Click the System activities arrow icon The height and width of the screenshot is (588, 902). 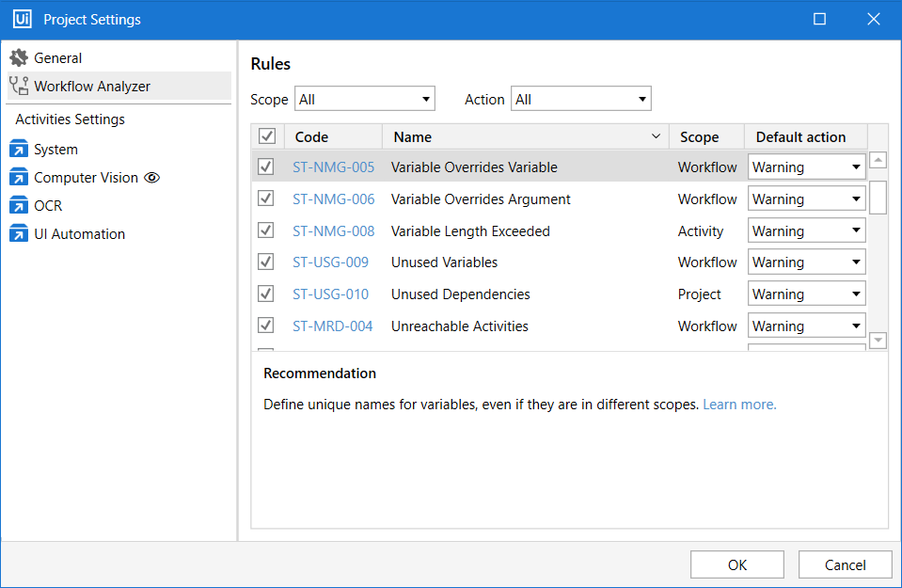pos(19,150)
